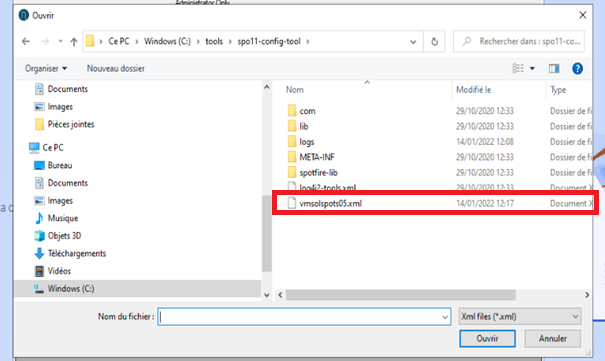Toggle the preview pane icon
Image resolution: width=605 pixels, height=361 pixels.
(554, 69)
